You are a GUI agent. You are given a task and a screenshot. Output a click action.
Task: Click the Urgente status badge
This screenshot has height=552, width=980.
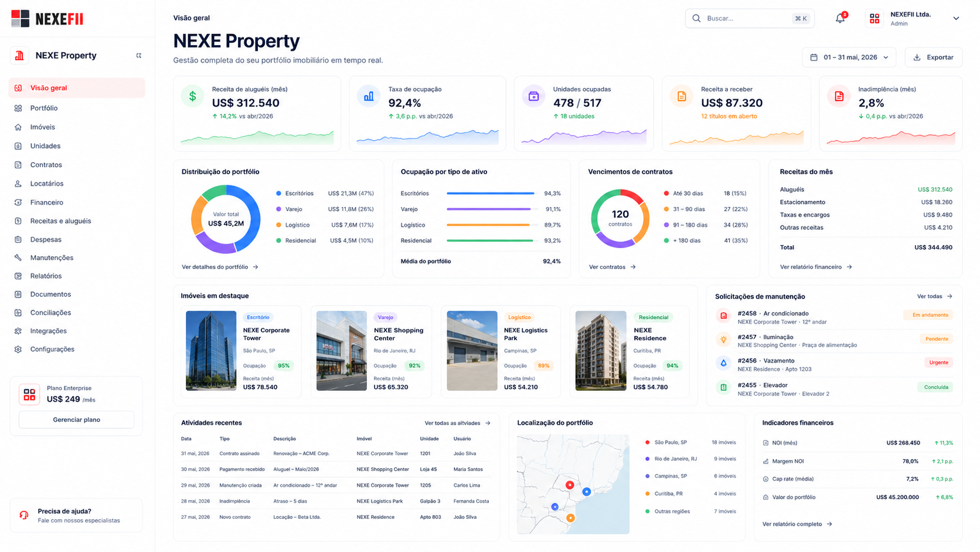938,363
